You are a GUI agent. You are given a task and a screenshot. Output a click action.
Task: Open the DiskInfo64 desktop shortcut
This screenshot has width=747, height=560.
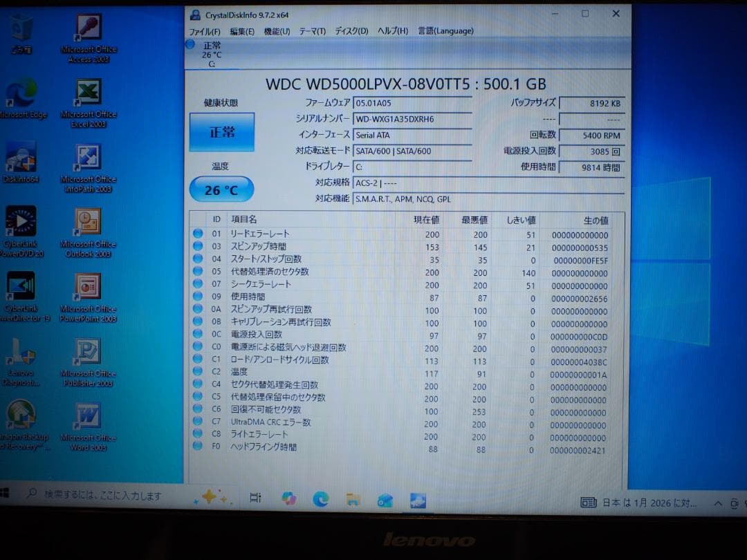point(21,162)
